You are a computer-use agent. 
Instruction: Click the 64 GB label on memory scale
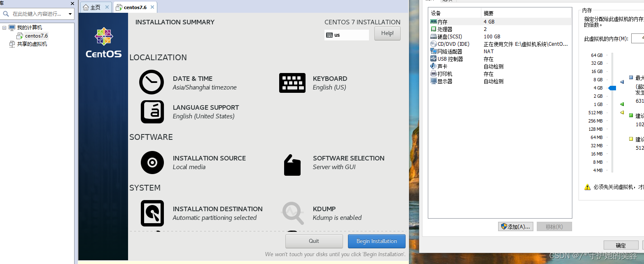pos(597,55)
